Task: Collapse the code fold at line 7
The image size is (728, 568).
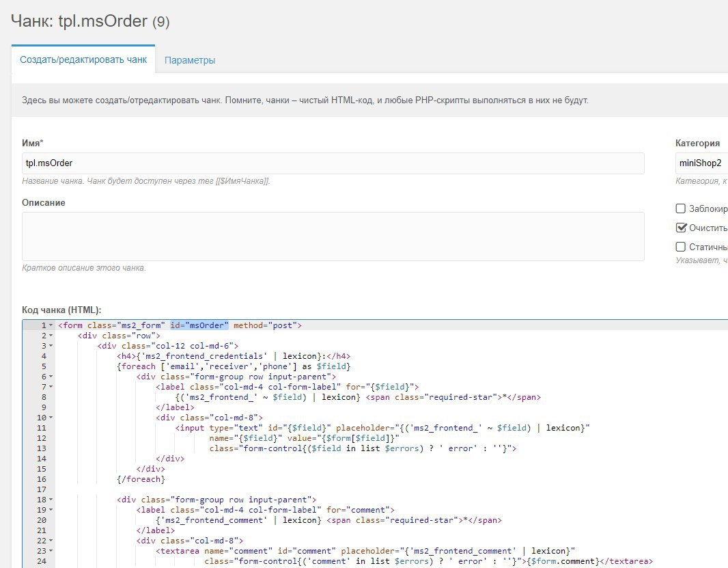Action: tap(51, 387)
